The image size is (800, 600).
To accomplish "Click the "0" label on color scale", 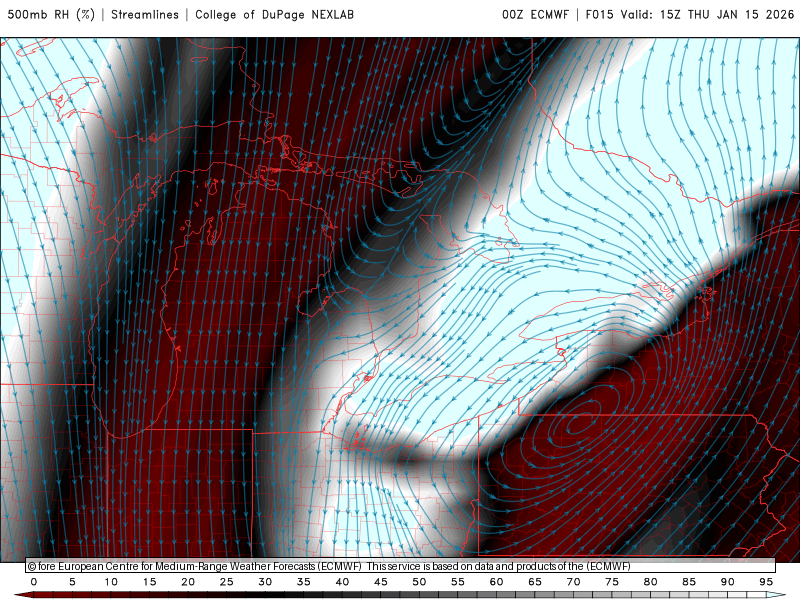I will tap(34, 582).
